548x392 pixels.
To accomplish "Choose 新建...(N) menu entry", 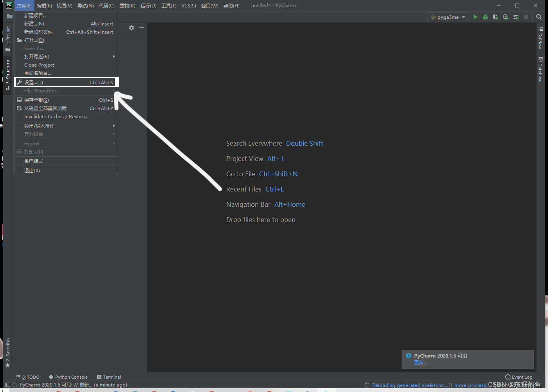I will point(66,24).
